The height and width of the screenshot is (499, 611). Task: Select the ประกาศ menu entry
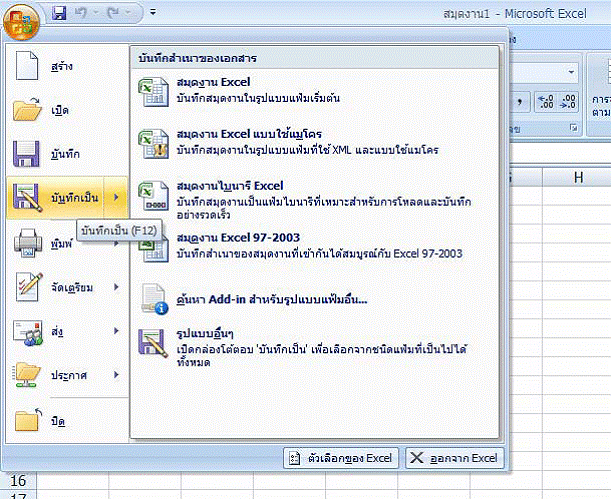pos(67,375)
